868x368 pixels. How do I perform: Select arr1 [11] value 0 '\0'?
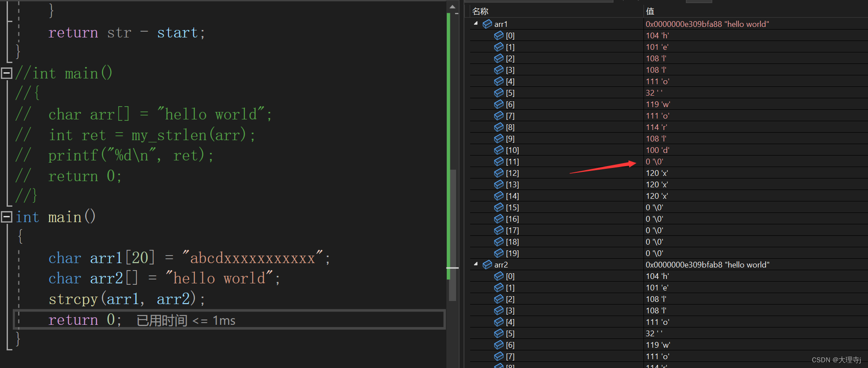pos(655,162)
